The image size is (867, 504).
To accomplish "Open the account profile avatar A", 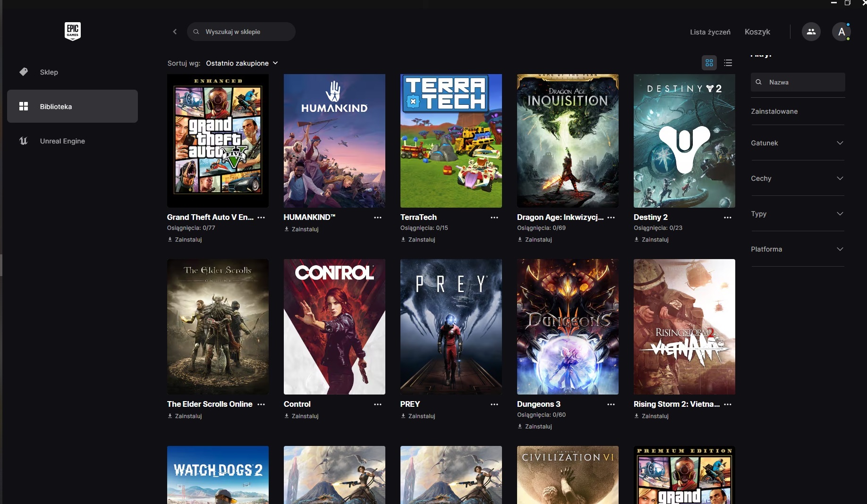I will click(x=841, y=32).
